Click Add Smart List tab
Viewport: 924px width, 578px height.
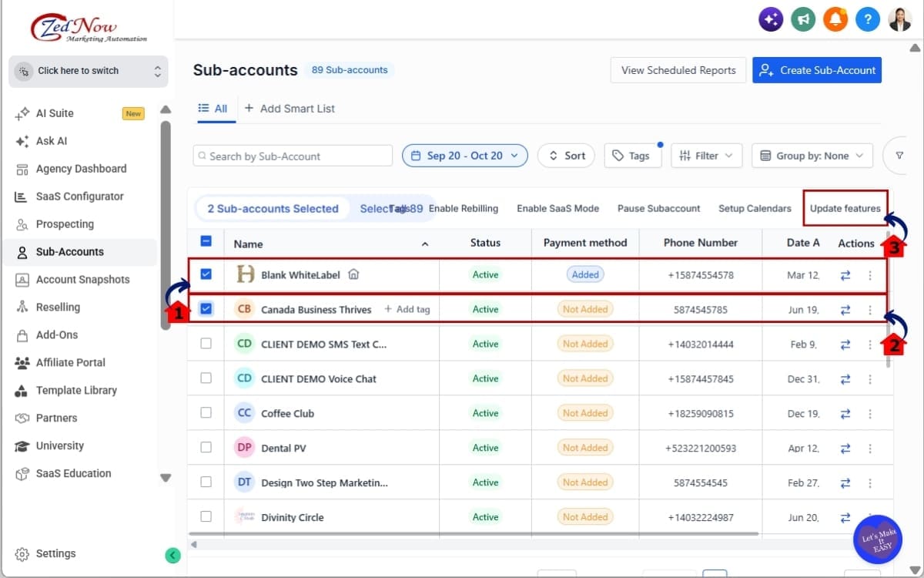click(290, 109)
